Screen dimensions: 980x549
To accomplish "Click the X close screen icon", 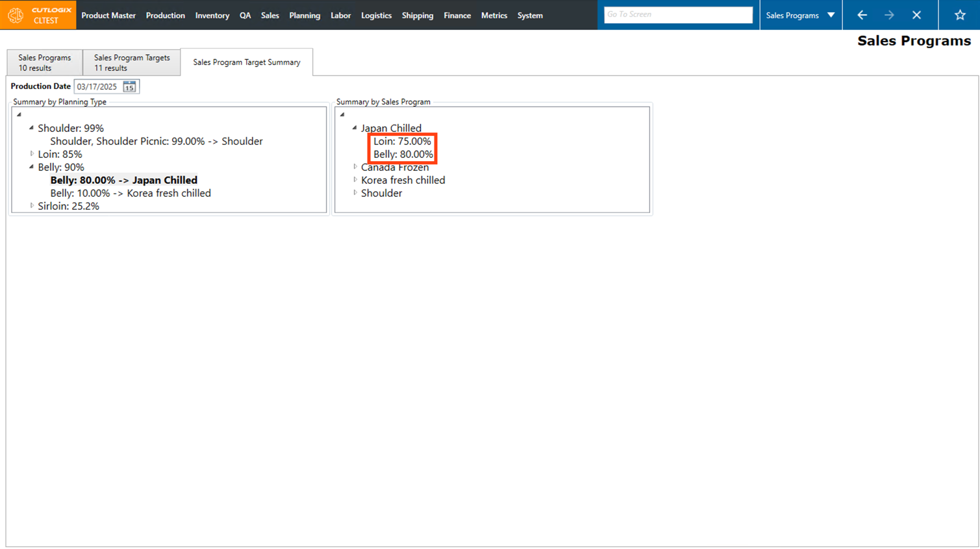I will (x=916, y=15).
